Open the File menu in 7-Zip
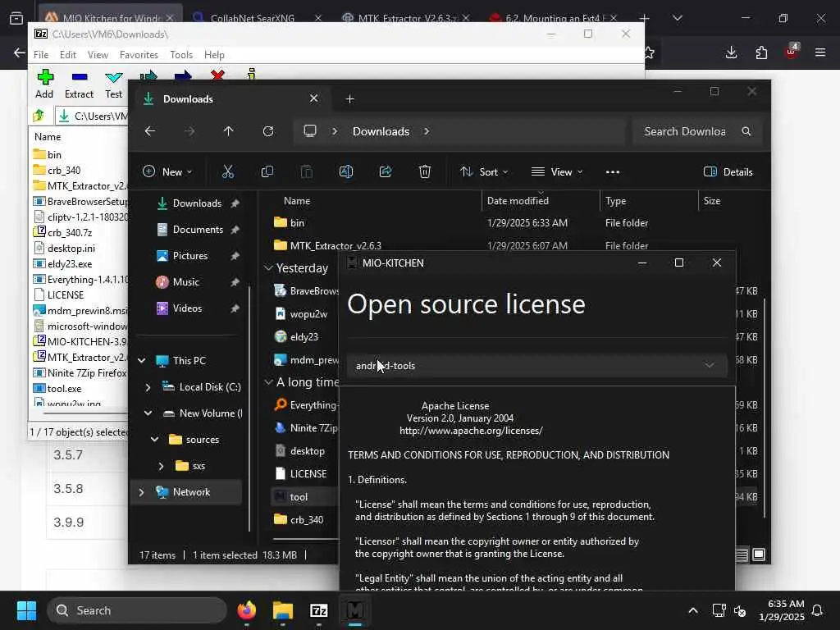840x630 pixels. (41, 55)
